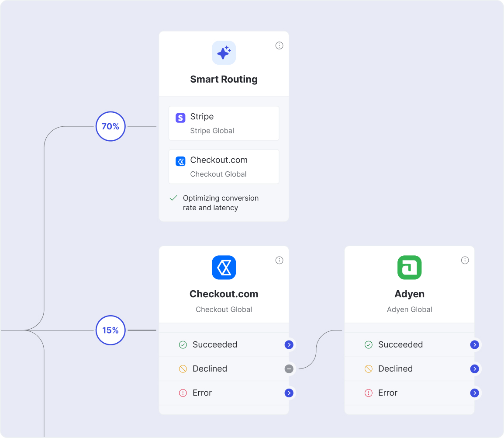Expand Adyen Error arrow connector
The image size is (504, 438).
point(474,393)
